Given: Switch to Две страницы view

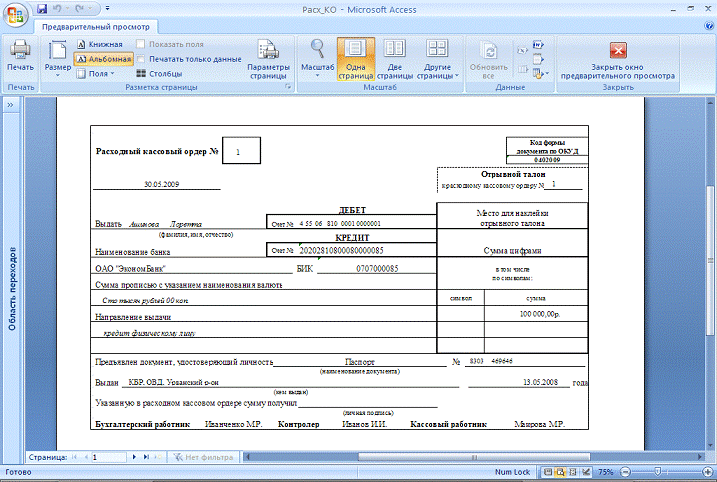Looking at the screenshot, I should (395, 59).
